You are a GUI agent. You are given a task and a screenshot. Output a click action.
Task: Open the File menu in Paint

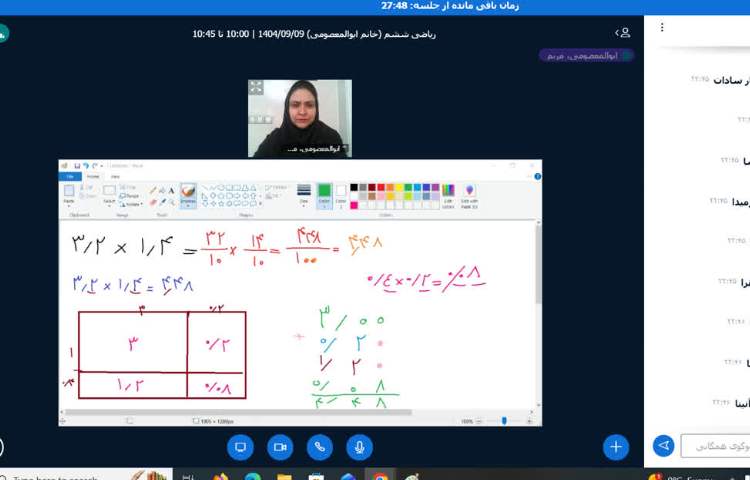(70, 176)
